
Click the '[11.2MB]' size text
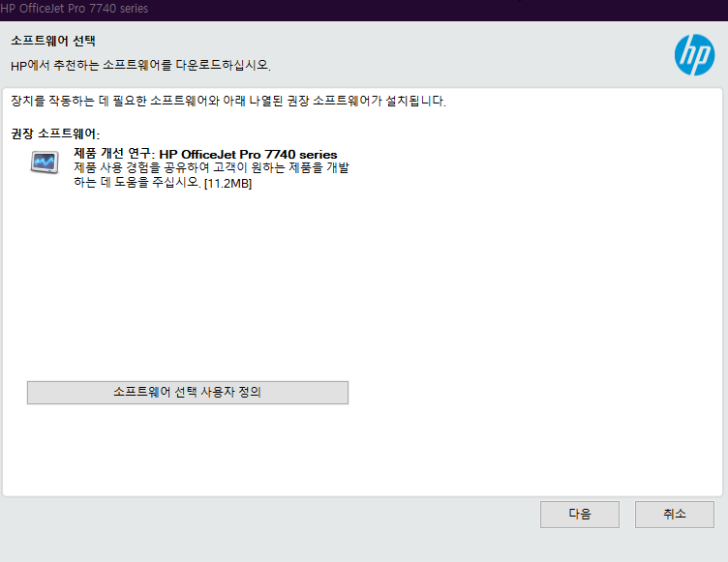(227, 184)
